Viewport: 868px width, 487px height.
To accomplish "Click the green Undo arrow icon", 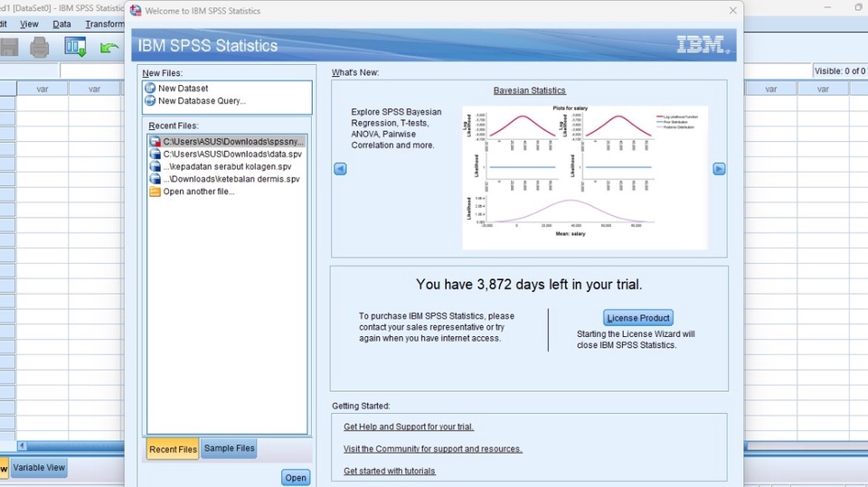I will tap(109, 48).
